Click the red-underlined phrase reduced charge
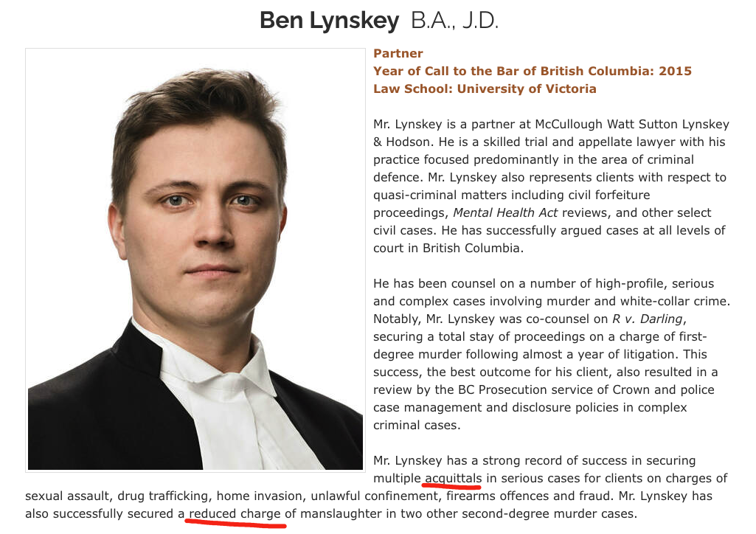This screenshot has width=756, height=534. 235,514
